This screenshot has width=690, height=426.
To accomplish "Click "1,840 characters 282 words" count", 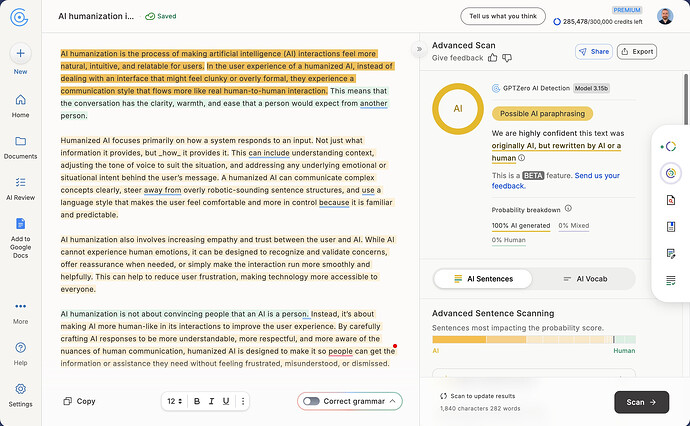I will (x=480, y=408).
